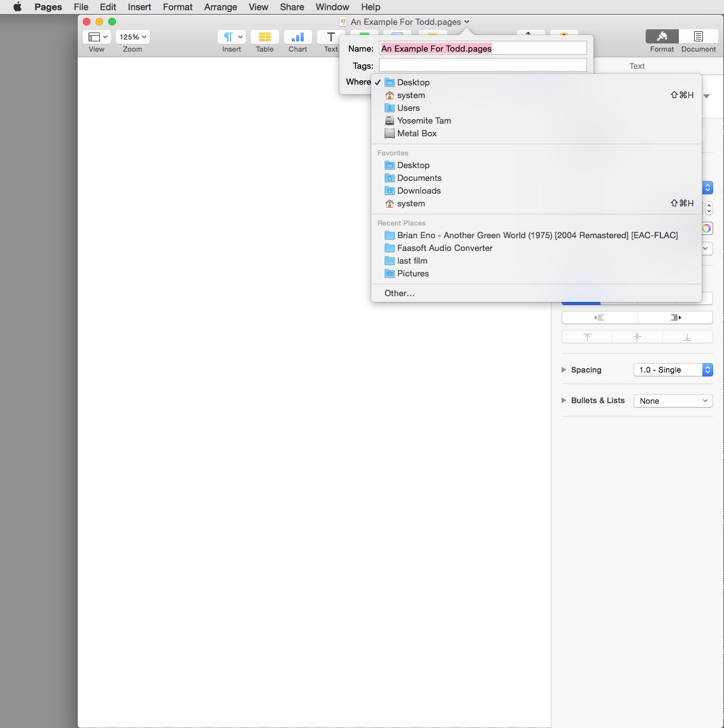724x728 pixels.
Task: Click the Chart toolbar icon
Action: (297, 37)
